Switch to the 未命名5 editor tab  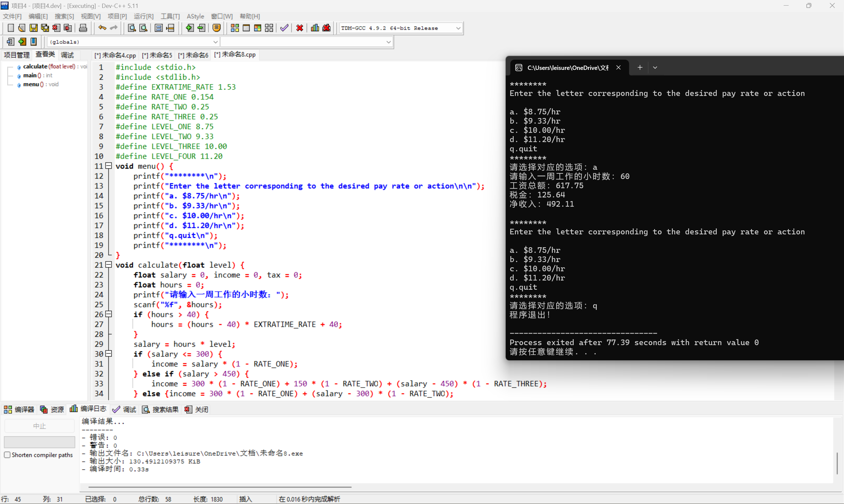coord(157,55)
